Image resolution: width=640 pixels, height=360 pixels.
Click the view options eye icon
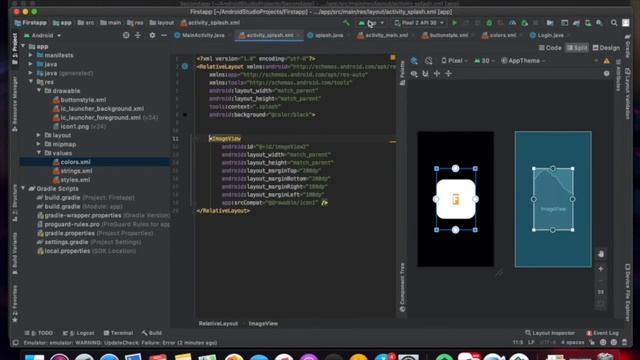click(414, 73)
